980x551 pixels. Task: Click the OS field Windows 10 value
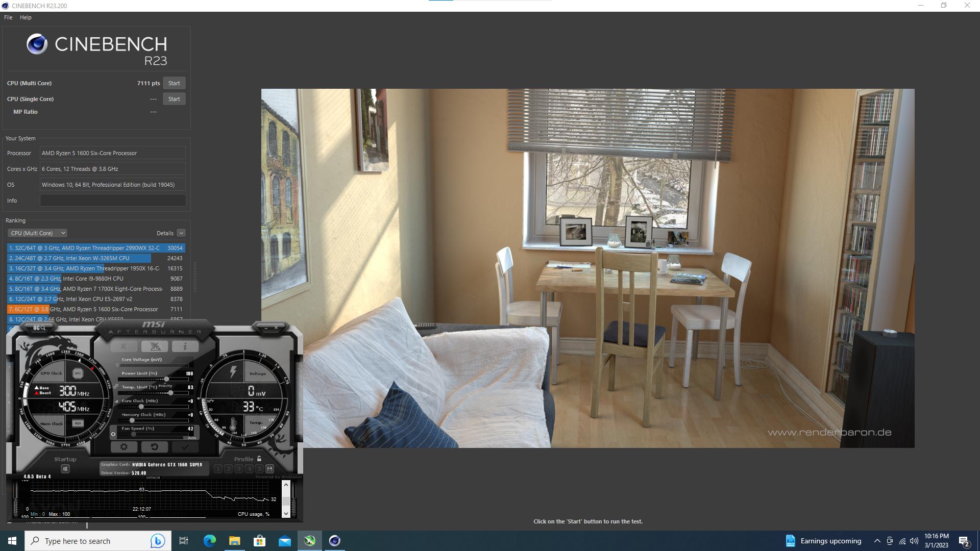click(113, 185)
